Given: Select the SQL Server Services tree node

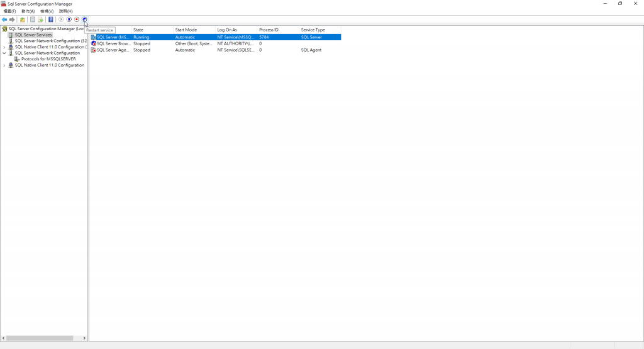Looking at the screenshot, I should (x=33, y=35).
